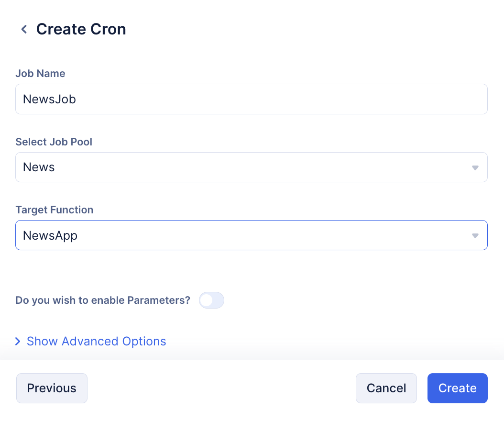This screenshot has width=504, height=421.
Task: Open the Select Job Pool dropdown showing News
Action: point(252,167)
